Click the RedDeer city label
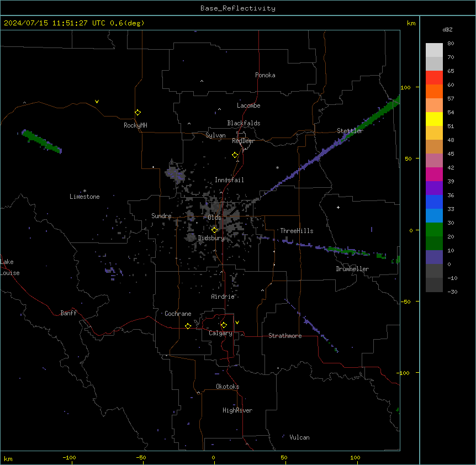The height and width of the screenshot is (465, 476). pyautogui.click(x=243, y=141)
